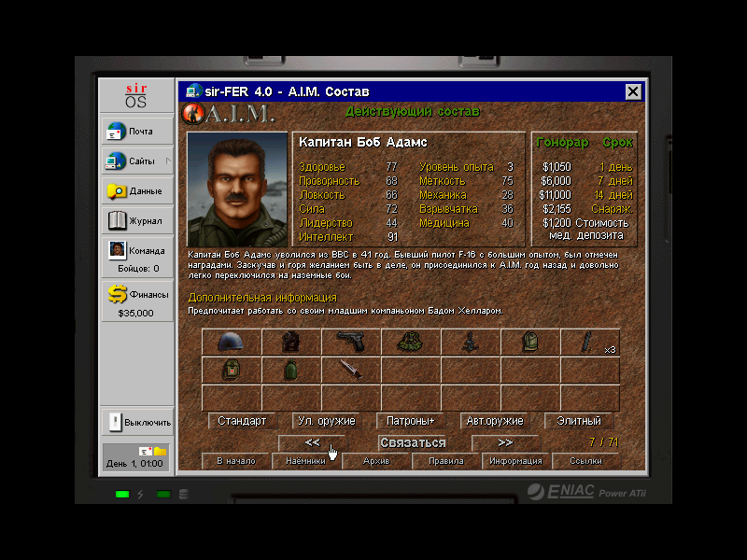Click the Связаться contact button
The image size is (747, 560).
tap(413, 442)
